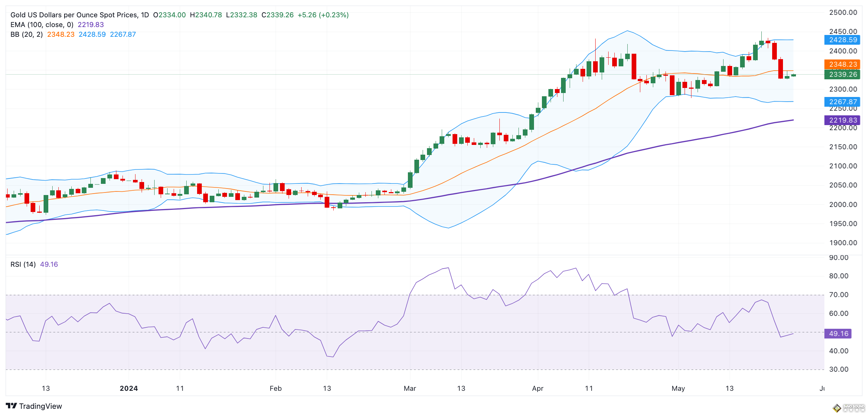Click the 70.00 level on RSI axis

coord(838,295)
